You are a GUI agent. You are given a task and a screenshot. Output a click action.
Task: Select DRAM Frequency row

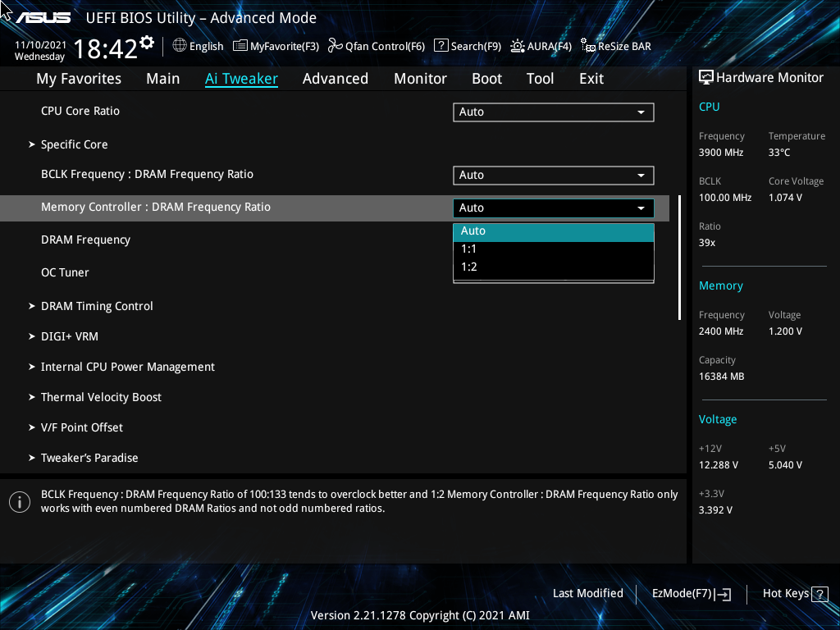85,240
